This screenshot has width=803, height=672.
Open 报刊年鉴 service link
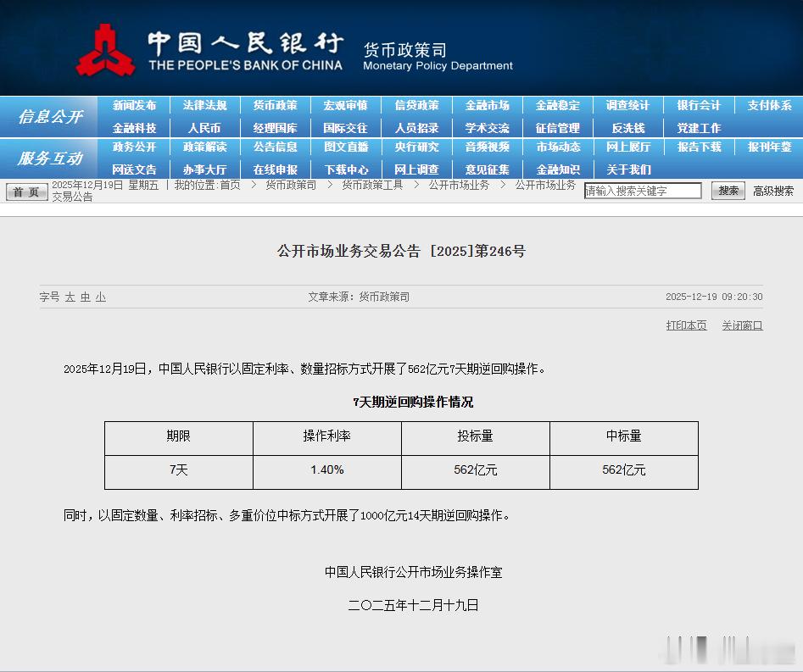click(769, 147)
